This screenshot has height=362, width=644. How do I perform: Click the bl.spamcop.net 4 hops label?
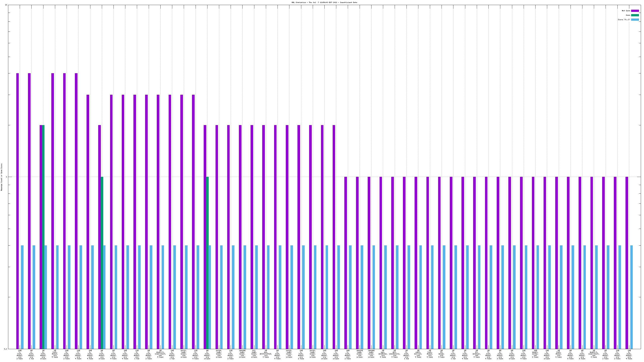point(477,354)
